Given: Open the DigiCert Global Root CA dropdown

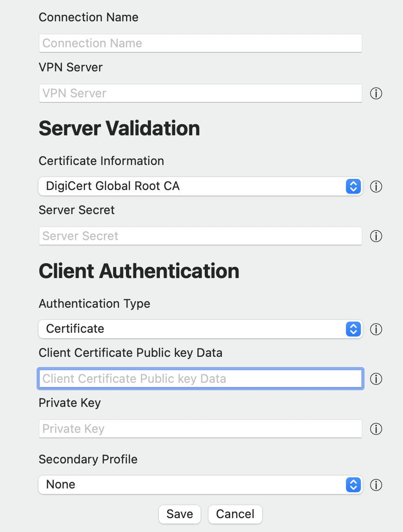Looking at the screenshot, I should 201,186.
